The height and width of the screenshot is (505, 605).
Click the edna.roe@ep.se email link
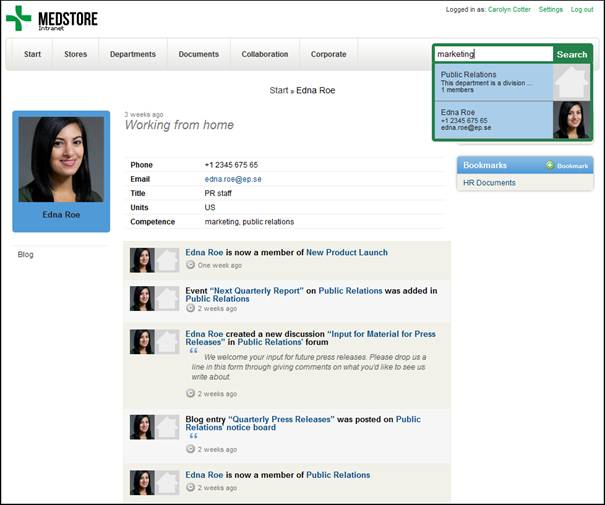tap(233, 179)
